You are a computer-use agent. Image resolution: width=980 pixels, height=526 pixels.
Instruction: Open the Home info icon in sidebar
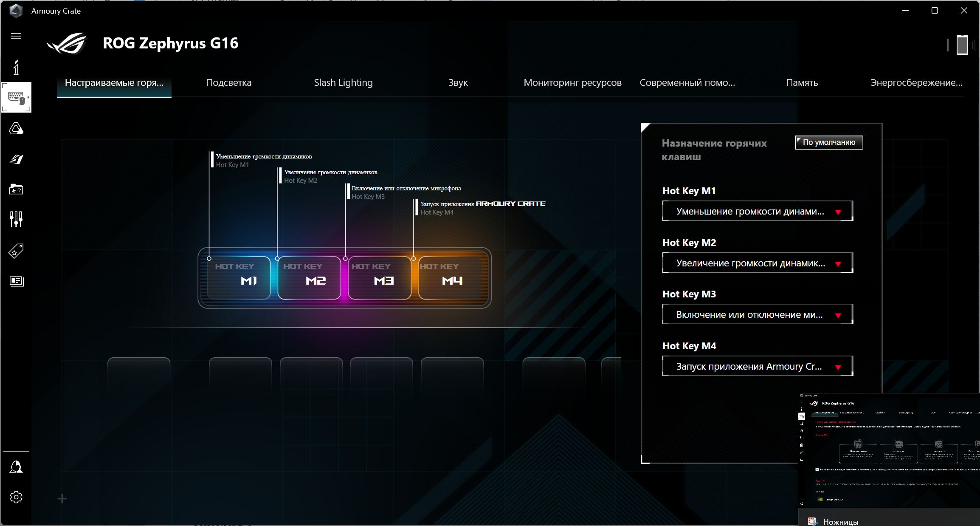(16, 68)
